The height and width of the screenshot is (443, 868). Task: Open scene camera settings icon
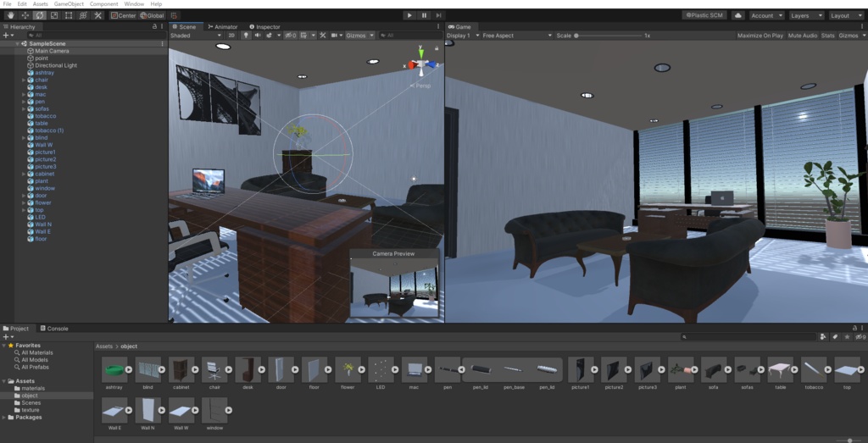pos(334,36)
